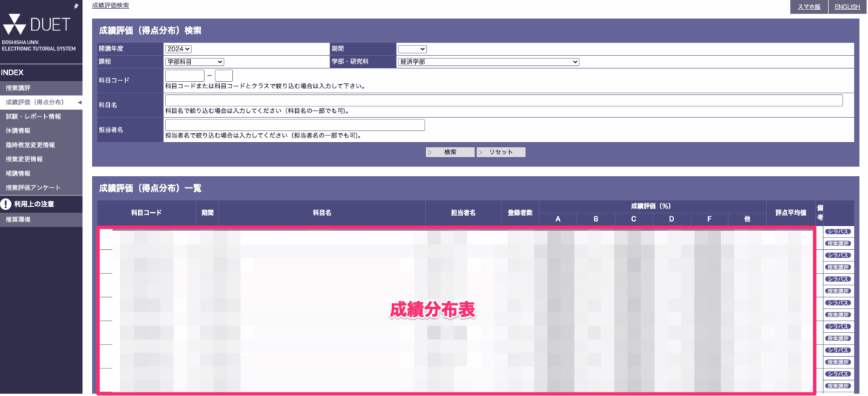Open 推奨環境 in the sidebar
Screen dimensions: 868x396
42,219
